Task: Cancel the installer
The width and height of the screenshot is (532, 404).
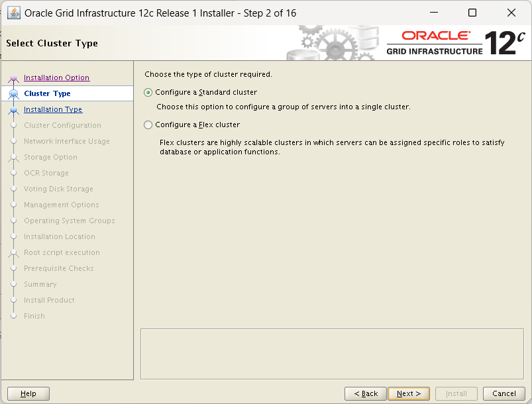Action: tap(504, 393)
